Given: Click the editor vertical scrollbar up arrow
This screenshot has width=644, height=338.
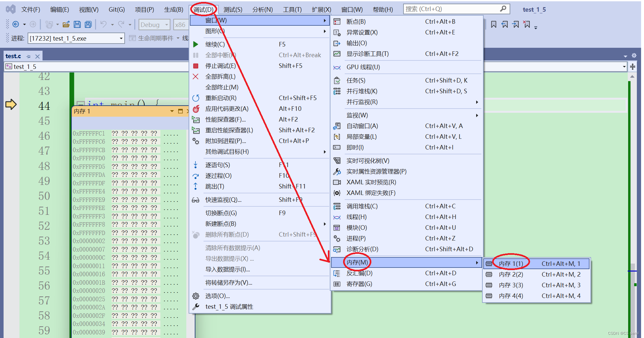Looking at the screenshot, I should 632,76.
